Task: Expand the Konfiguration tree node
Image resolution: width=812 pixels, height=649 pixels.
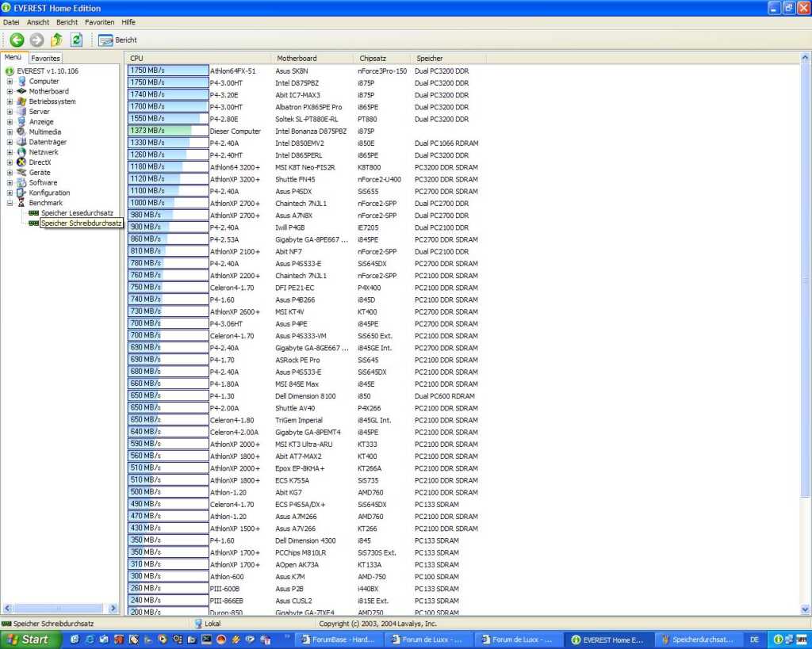Action: point(10,193)
